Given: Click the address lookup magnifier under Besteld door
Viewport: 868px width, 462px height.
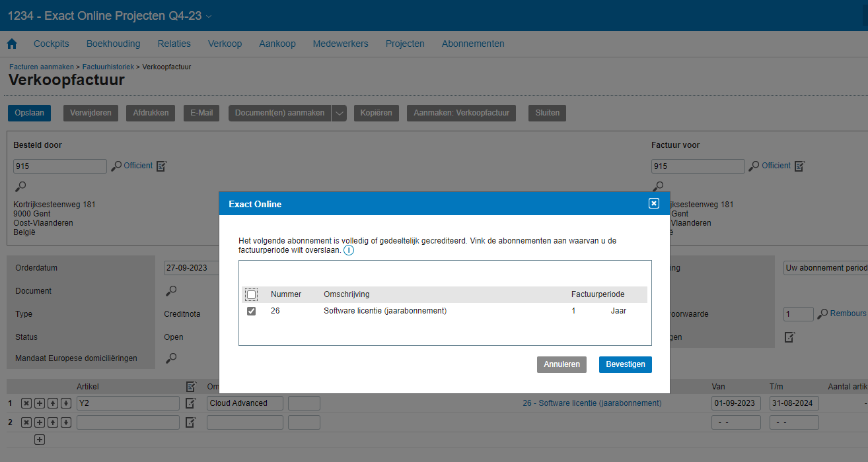Looking at the screenshot, I should [20, 187].
